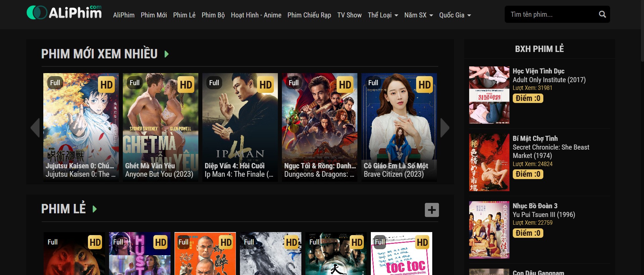Viewport: 644px width, 275px height.
Task: Click the Nhục Bồ Đoàn 3 title link
Action: [x=535, y=206]
